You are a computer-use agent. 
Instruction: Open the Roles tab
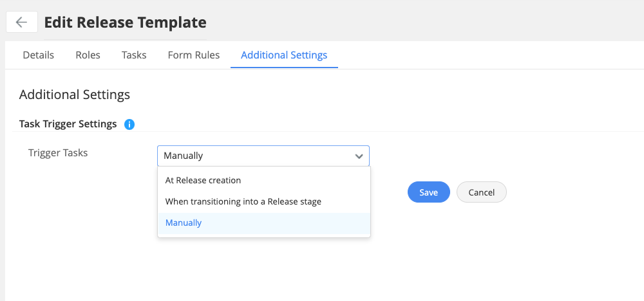[x=88, y=55]
